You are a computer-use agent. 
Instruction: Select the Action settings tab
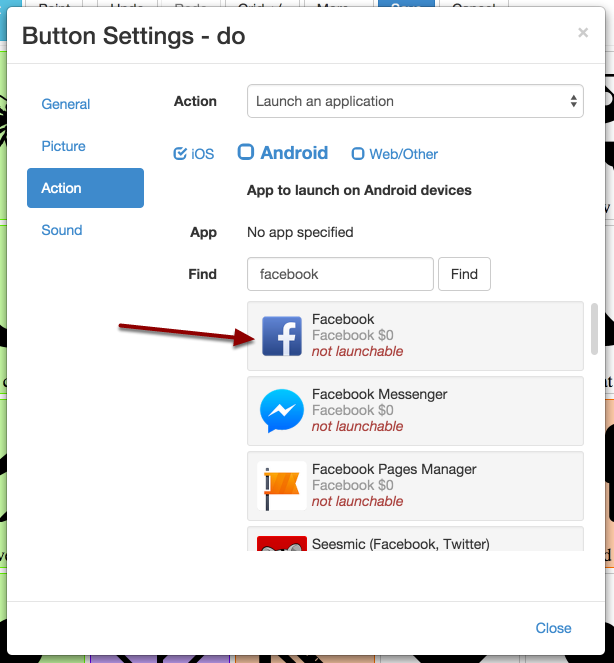point(85,188)
